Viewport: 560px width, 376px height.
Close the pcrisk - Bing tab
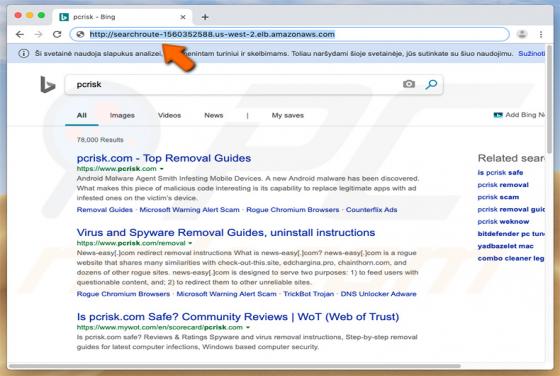pyautogui.click(x=183, y=17)
